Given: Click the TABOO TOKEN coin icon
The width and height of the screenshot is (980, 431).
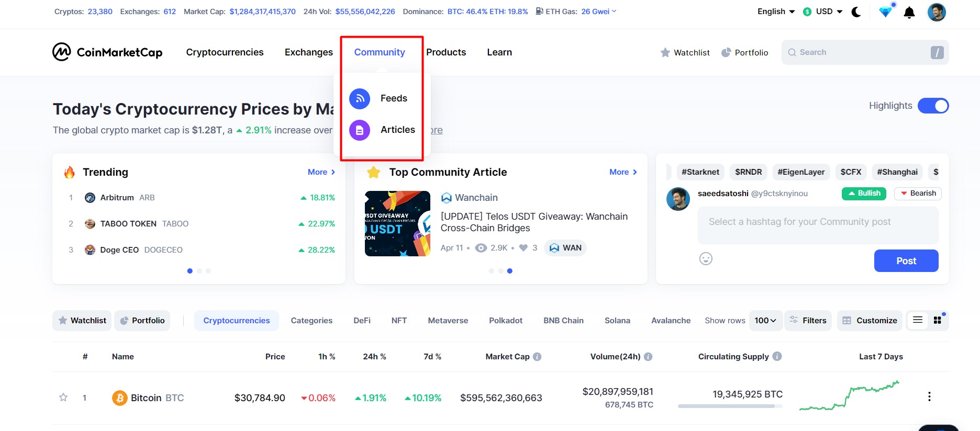Looking at the screenshot, I should tap(90, 224).
